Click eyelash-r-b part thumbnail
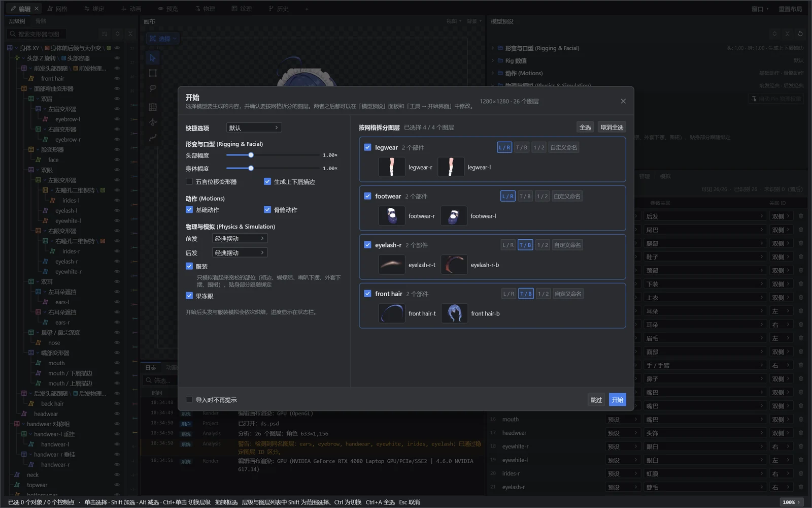 tap(454, 265)
